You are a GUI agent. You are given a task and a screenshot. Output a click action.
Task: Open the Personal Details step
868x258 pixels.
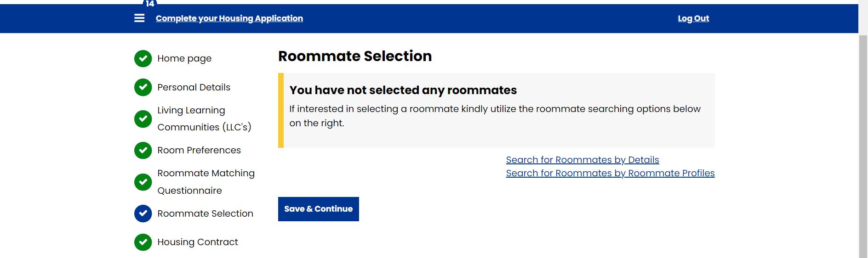pos(194,87)
